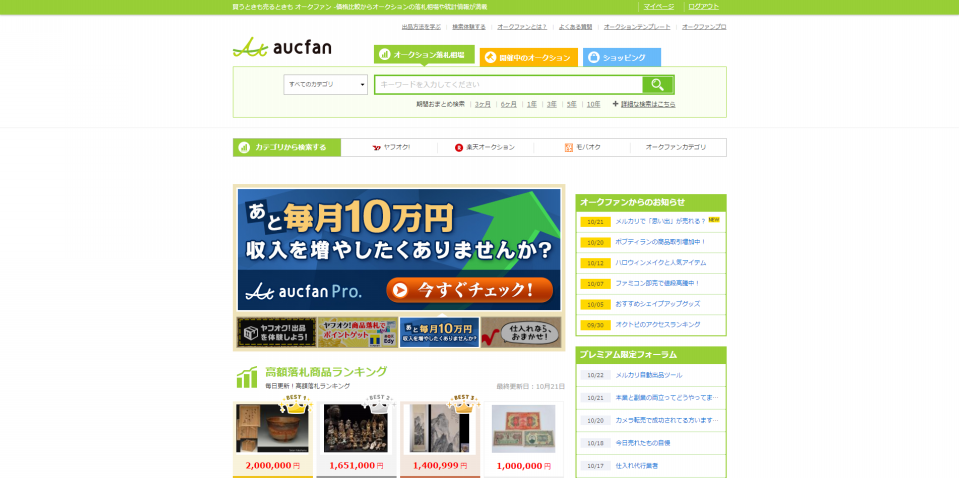
Task: Click the 2,000,000円 price text
Action: click(273, 466)
